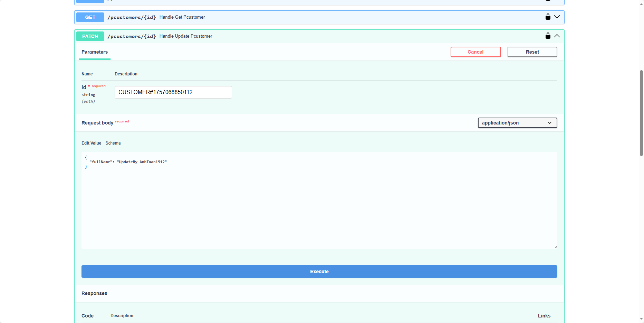Select the Parameters tab
This screenshot has height=323, width=644.
pyautogui.click(x=95, y=52)
